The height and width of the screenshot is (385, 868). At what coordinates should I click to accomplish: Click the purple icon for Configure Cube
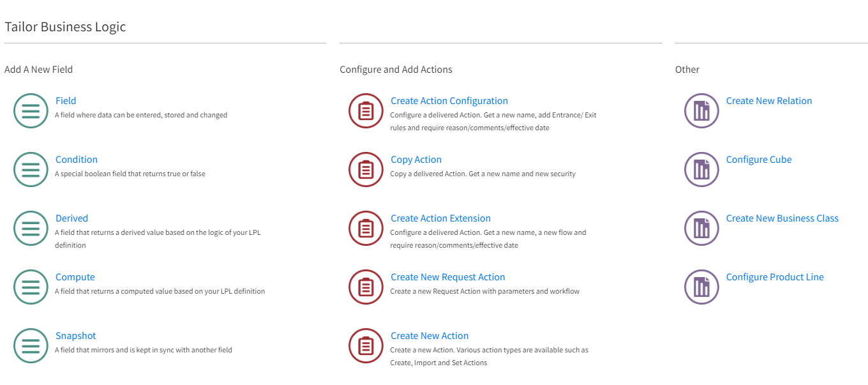701,170
